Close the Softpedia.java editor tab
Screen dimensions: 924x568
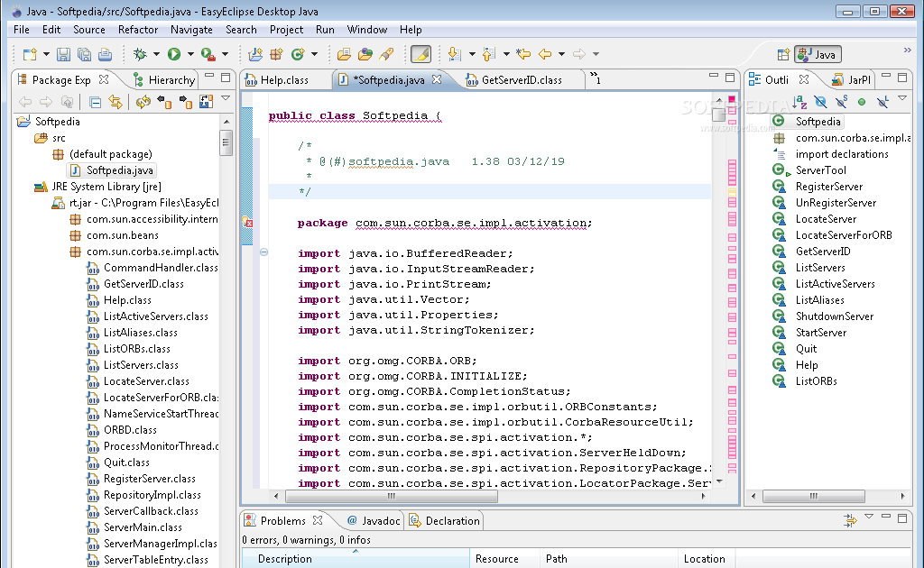click(x=437, y=78)
